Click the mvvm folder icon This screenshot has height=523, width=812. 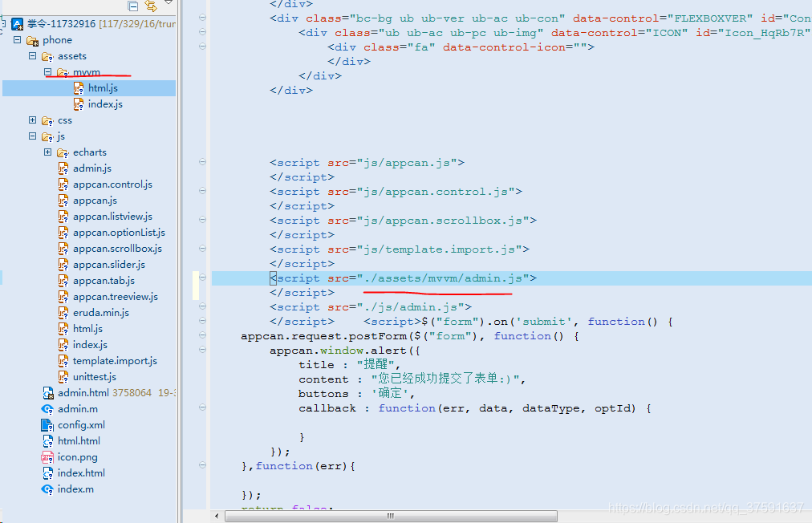point(63,72)
